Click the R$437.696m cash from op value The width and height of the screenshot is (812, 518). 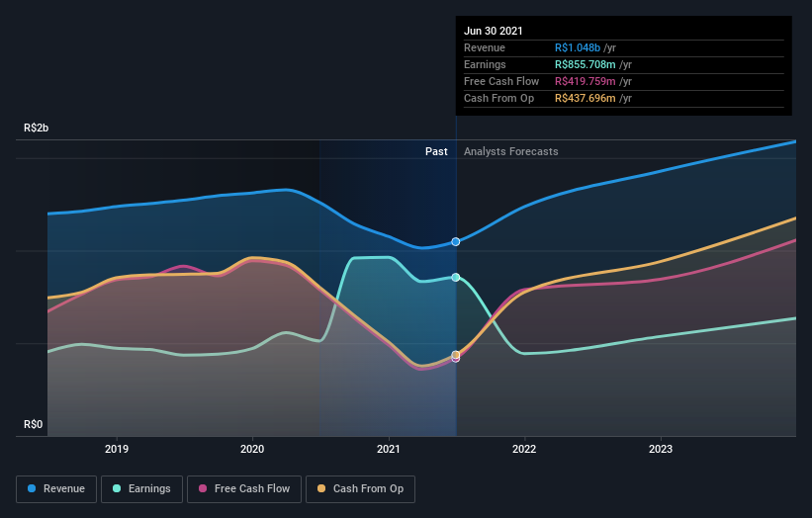[586, 98]
